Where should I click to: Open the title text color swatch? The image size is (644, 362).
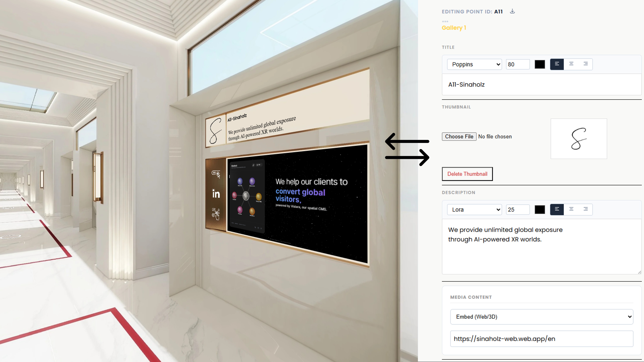[540, 65]
